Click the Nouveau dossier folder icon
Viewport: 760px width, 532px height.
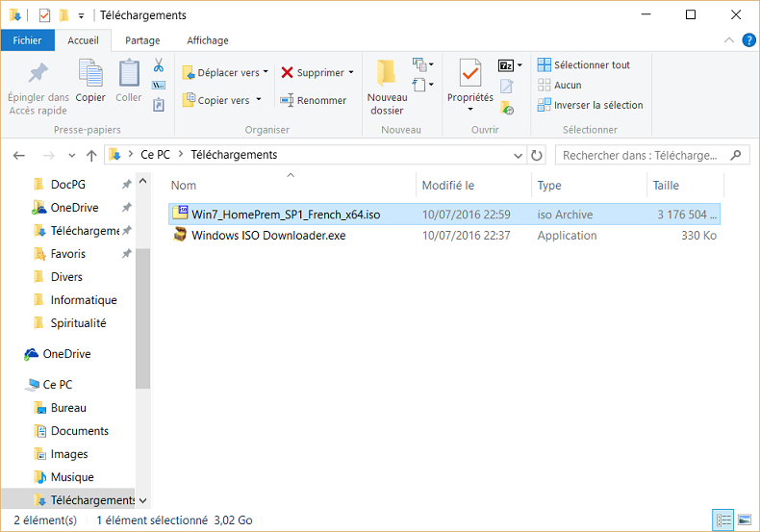tap(387, 74)
